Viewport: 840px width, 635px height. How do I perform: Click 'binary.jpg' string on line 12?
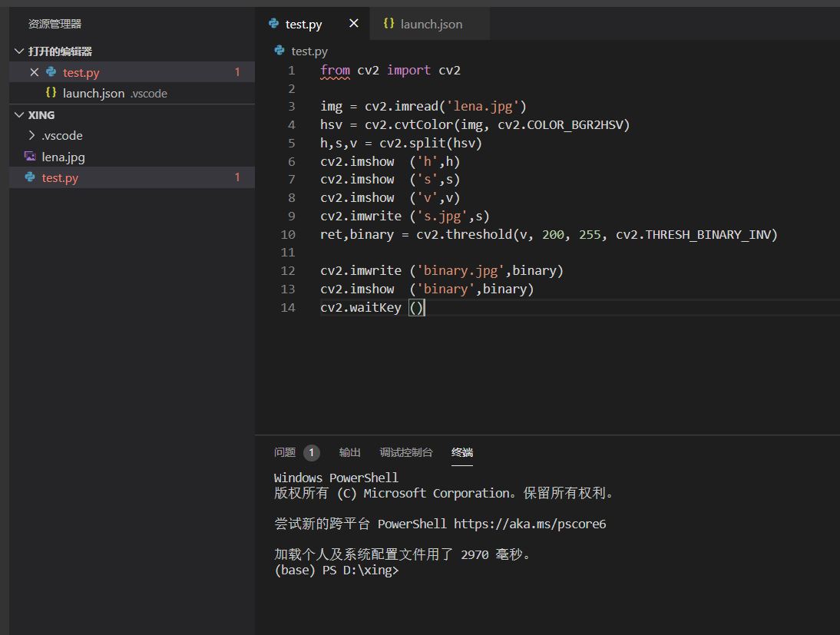click(x=461, y=270)
